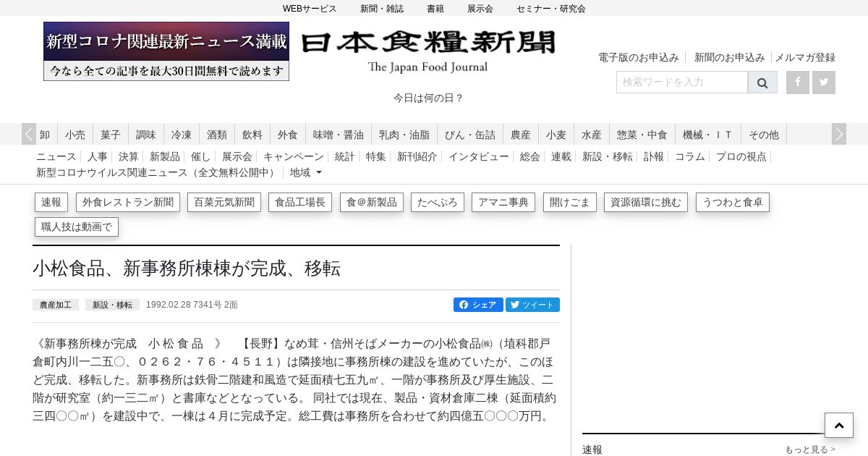Image resolution: width=868 pixels, height=456 pixels.
Task: Click the 外食レストラン新聞 button
Action: click(x=128, y=203)
